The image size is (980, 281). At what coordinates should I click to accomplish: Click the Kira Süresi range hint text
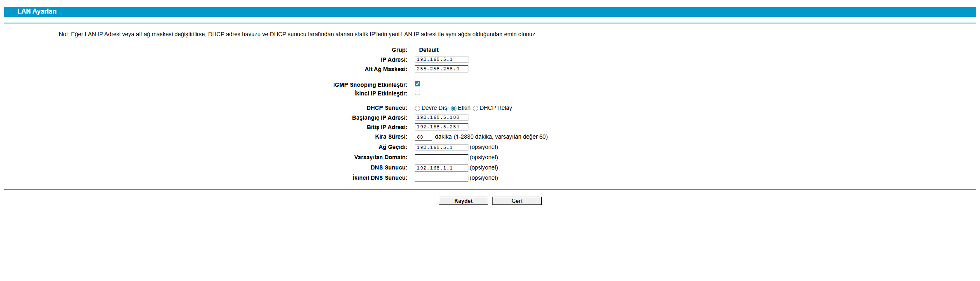click(491, 137)
